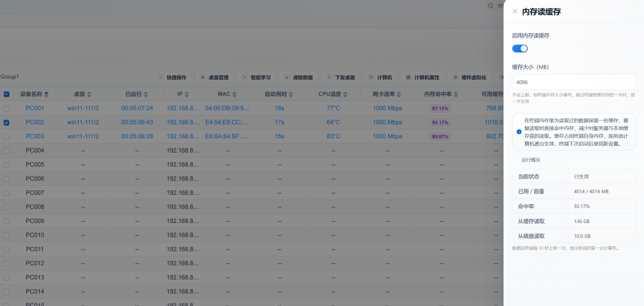Click the Group1 label
The image size is (644, 306).
pos(9,77)
